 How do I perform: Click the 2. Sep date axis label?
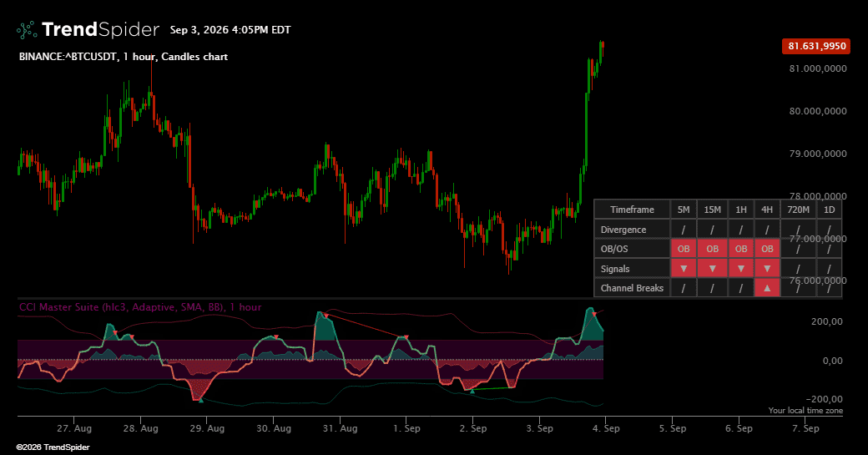(x=472, y=428)
